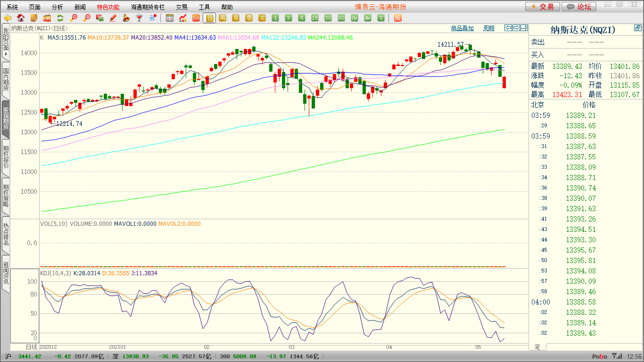Image resolution: width=644 pixels, height=362 pixels.
Task: Select the 30-minute period button
Action: click(328, 18)
